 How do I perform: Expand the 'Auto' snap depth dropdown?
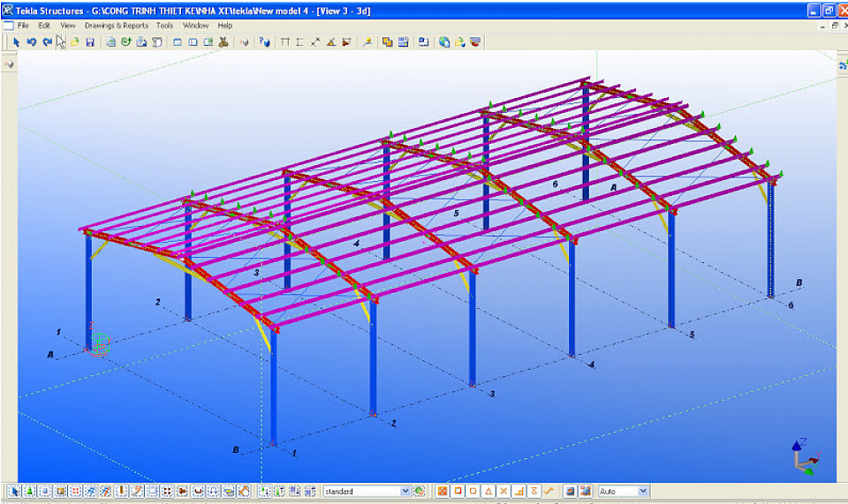coord(642,491)
